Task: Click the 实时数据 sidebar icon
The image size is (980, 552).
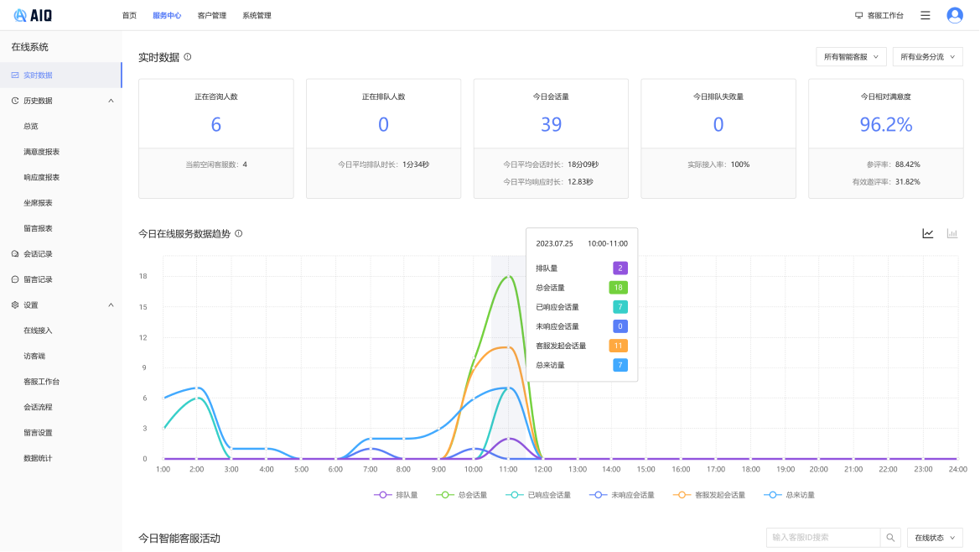Action: [15, 75]
